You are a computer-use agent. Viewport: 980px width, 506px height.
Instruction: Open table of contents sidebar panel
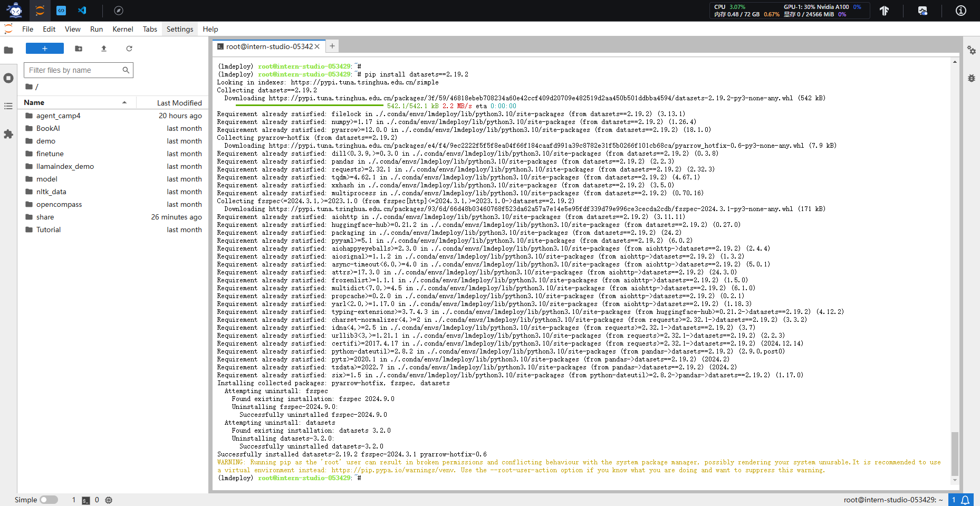[8, 106]
